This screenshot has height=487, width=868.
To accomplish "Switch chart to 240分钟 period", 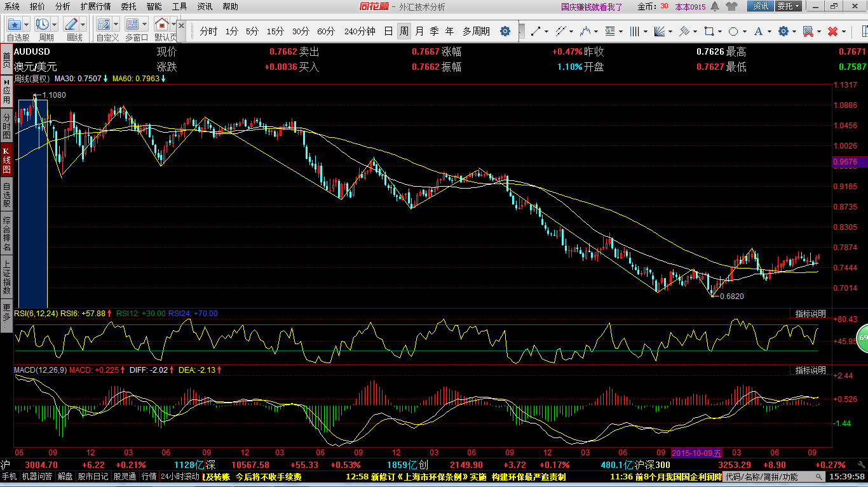I will tap(360, 31).
